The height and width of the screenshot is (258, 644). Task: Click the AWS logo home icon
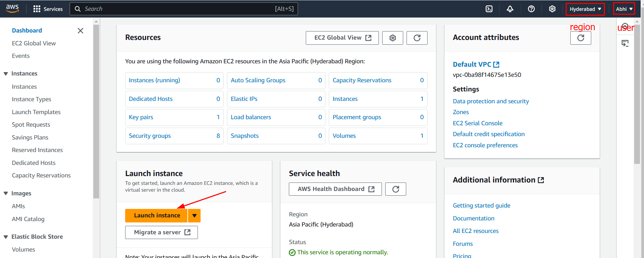12,9
